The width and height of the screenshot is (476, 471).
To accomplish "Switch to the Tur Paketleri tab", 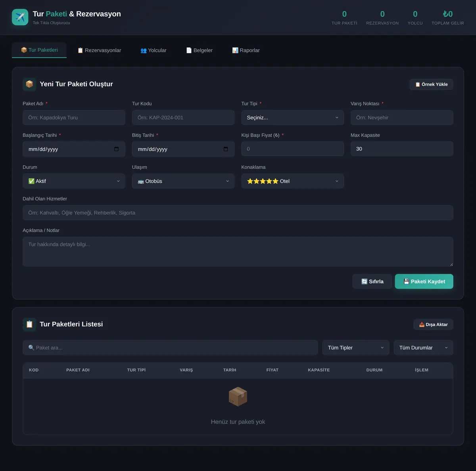I will click(39, 50).
